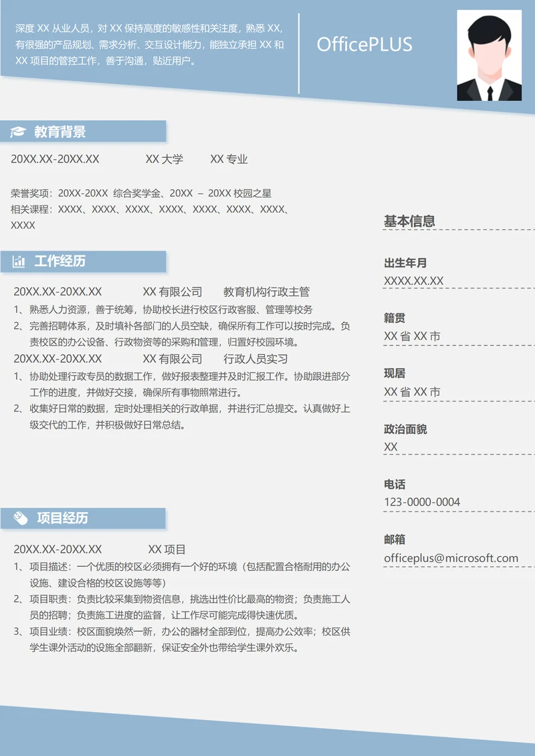Image resolution: width=535 pixels, height=756 pixels.
Task: Click the XX 大学 school name
Action: [164, 159]
